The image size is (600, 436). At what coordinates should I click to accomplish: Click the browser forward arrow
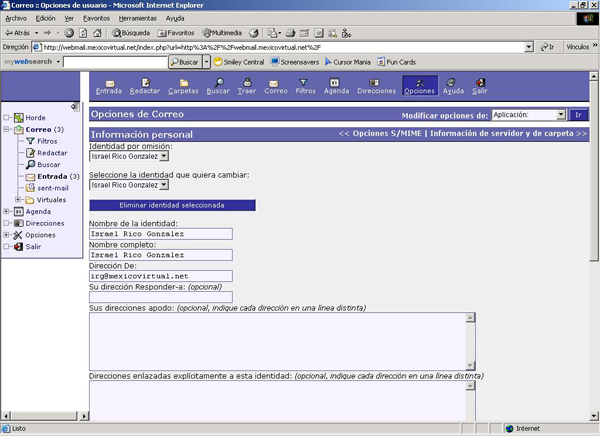(x=47, y=33)
